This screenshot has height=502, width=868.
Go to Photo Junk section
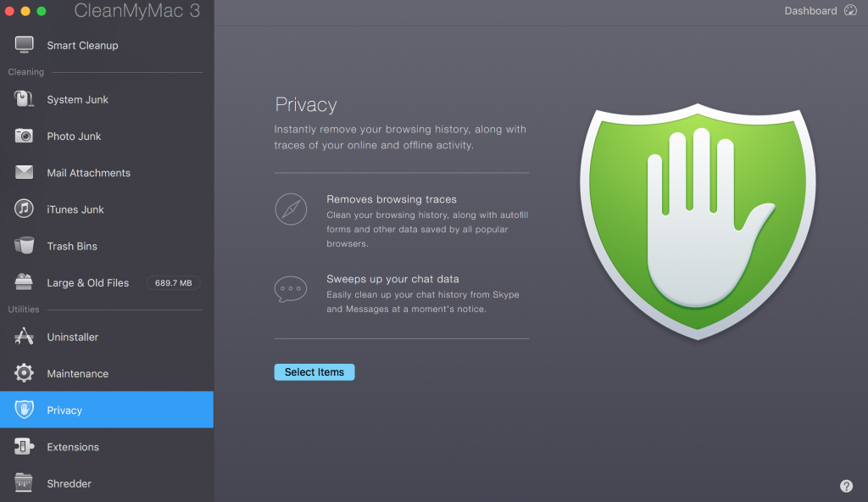[107, 137]
